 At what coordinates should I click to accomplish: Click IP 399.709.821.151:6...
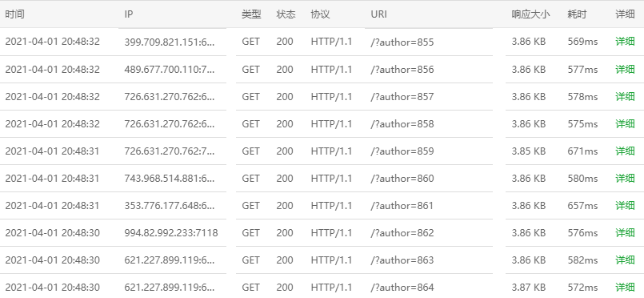(x=170, y=42)
